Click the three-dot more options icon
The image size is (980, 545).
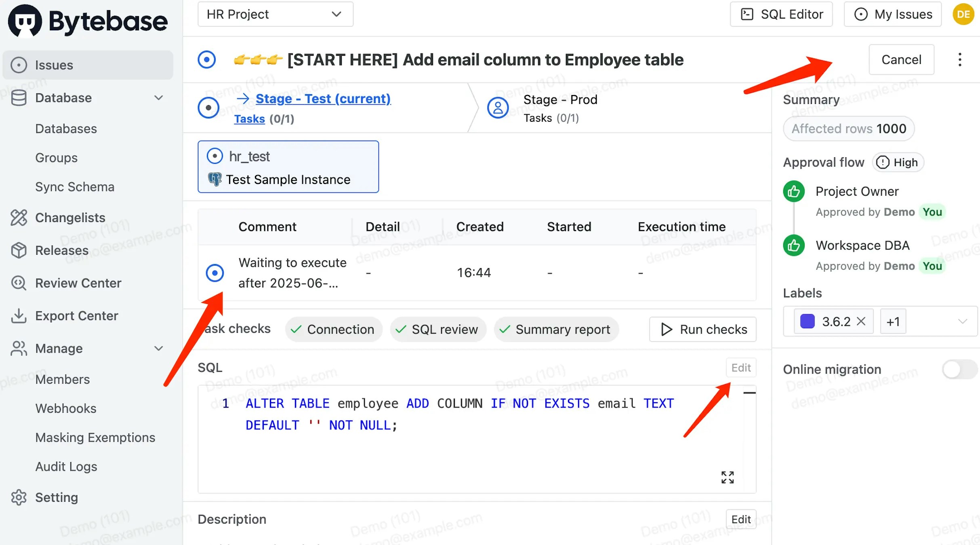click(960, 60)
